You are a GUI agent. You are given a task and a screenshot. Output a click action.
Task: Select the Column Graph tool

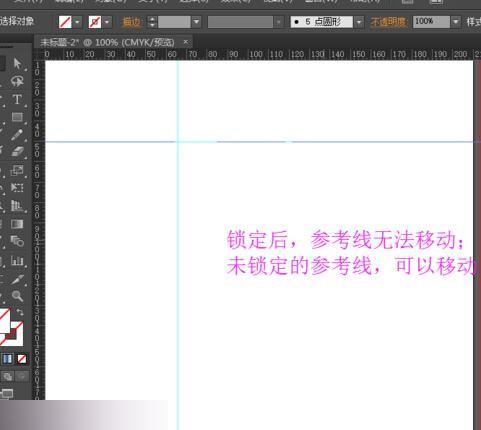17,260
